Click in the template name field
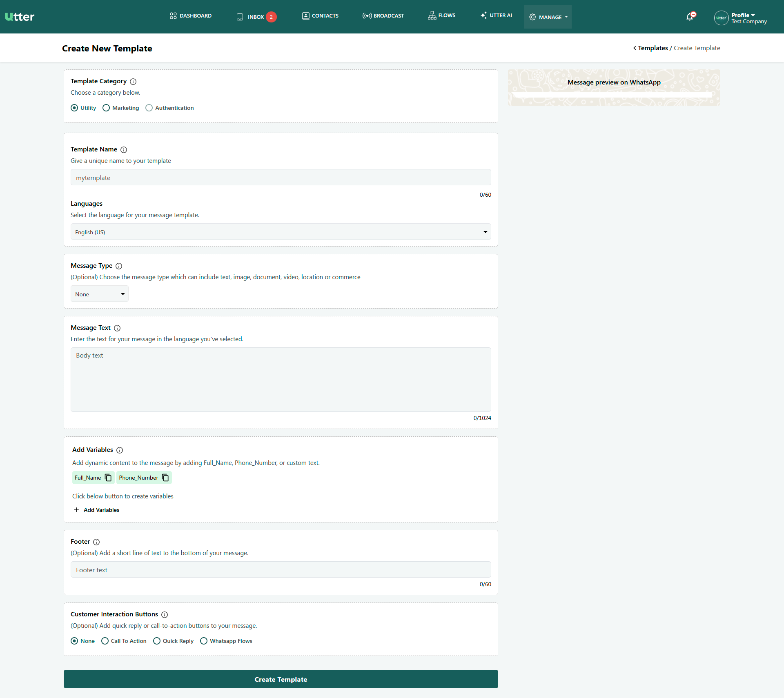Image resolution: width=784 pixels, height=698 pixels. [281, 178]
